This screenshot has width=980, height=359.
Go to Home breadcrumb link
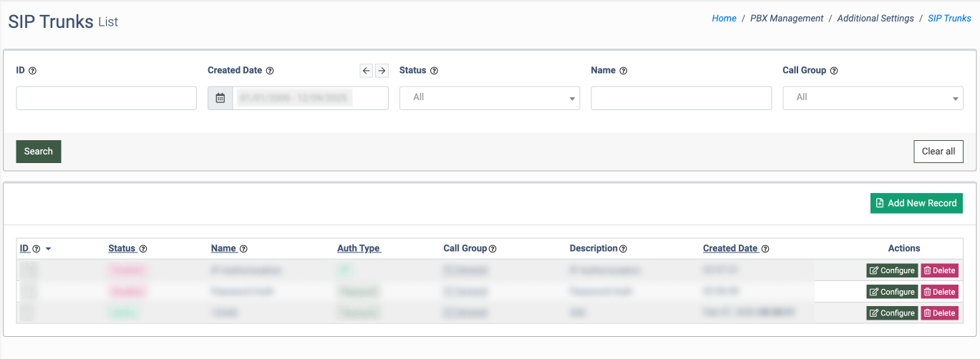(x=724, y=19)
